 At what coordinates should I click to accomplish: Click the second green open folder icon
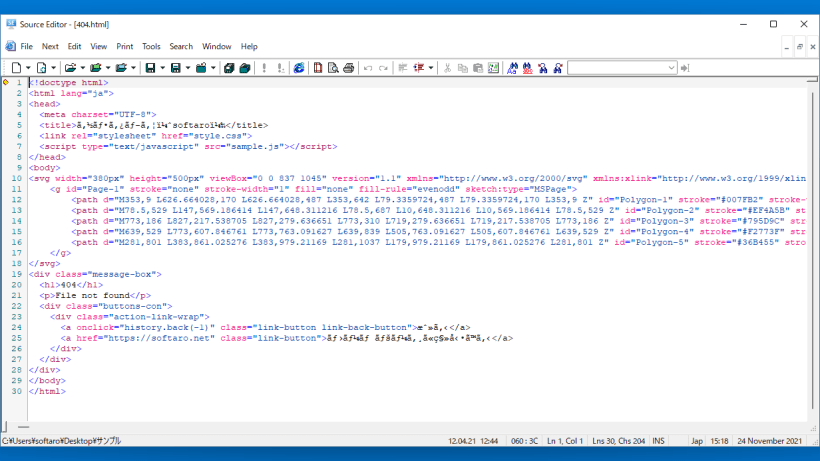tap(95, 68)
